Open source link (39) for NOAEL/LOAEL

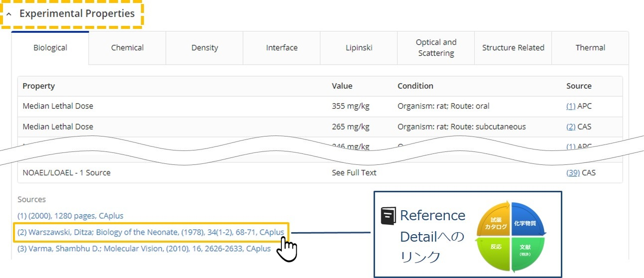point(572,173)
